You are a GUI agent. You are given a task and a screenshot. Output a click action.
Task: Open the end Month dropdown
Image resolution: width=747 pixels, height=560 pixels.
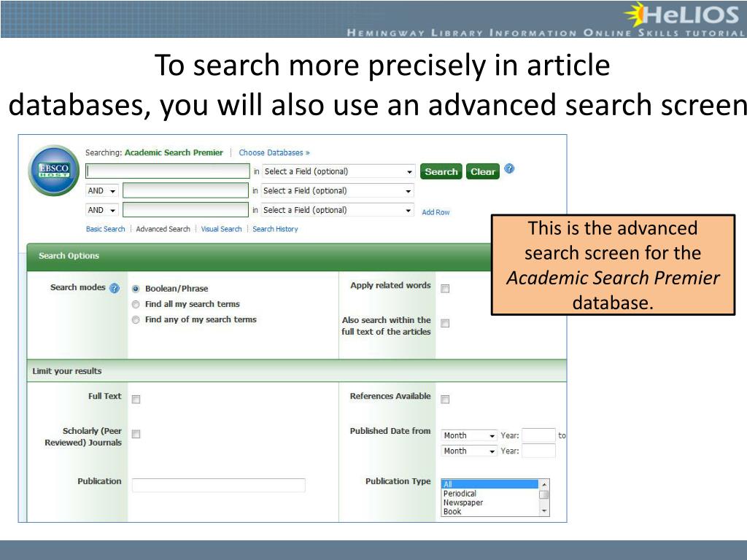tap(469, 451)
